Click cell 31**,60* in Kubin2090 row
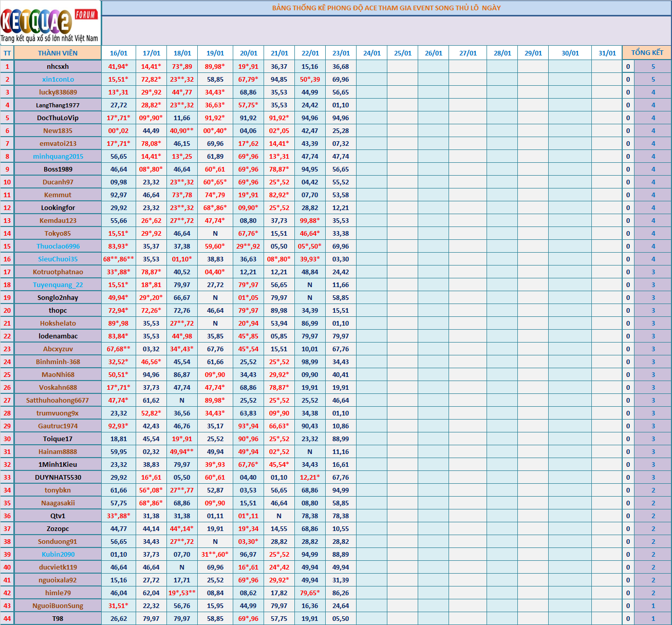Image resolution: width=672 pixels, height=625 pixels. click(215, 554)
